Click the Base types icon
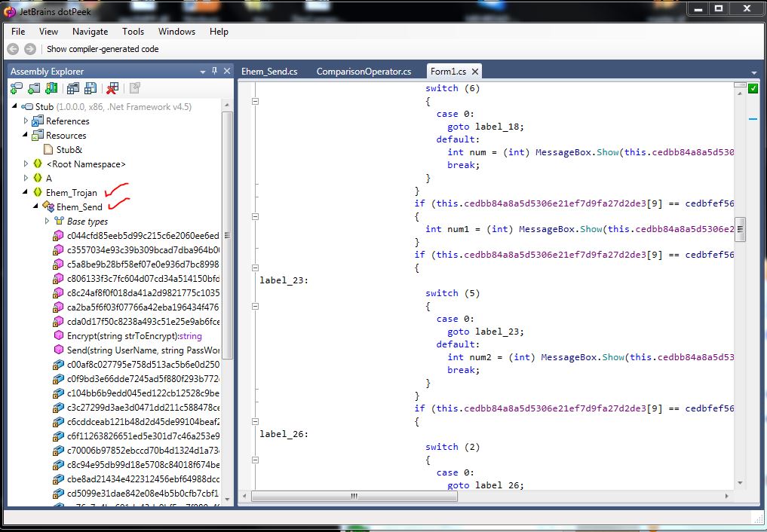The image size is (767, 532). point(59,222)
